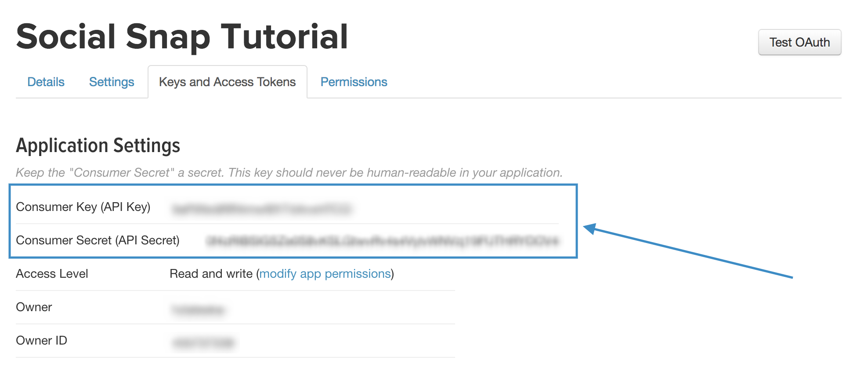
Task: Go to the Permissions tab
Action: (x=354, y=82)
